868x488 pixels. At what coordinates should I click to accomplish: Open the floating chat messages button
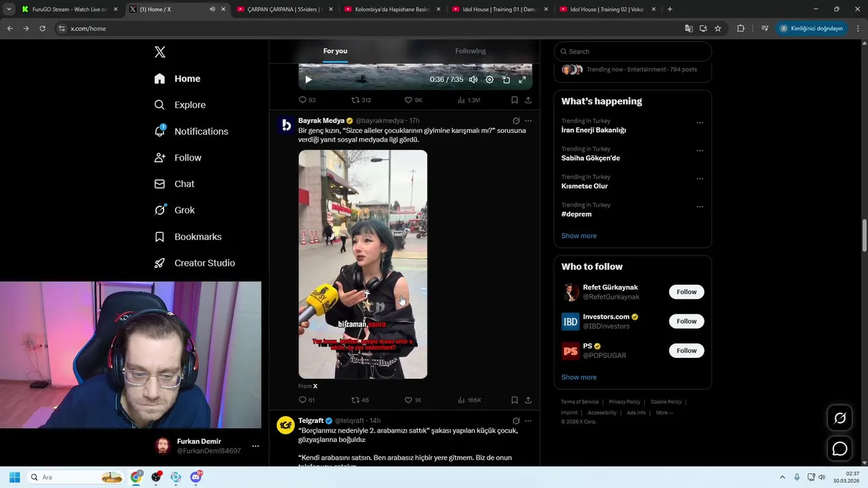click(840, 449)
